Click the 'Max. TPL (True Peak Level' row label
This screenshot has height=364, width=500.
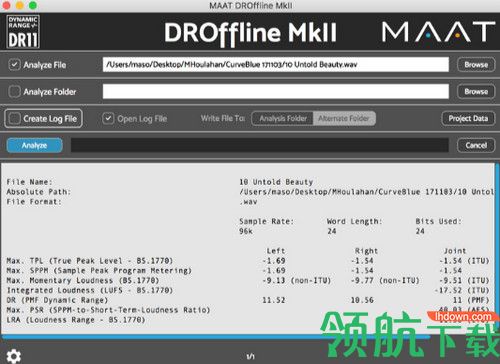(90, 261)
